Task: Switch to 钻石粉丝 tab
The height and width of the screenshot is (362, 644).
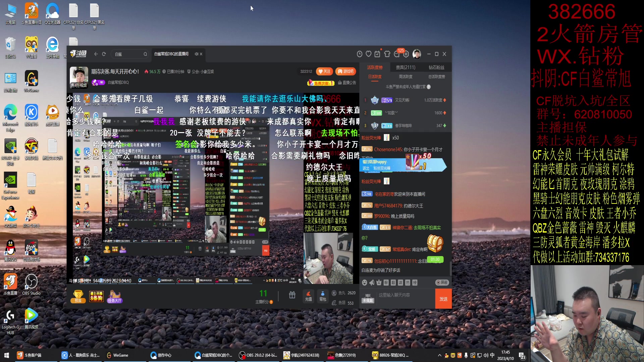Action: point(436,67)
